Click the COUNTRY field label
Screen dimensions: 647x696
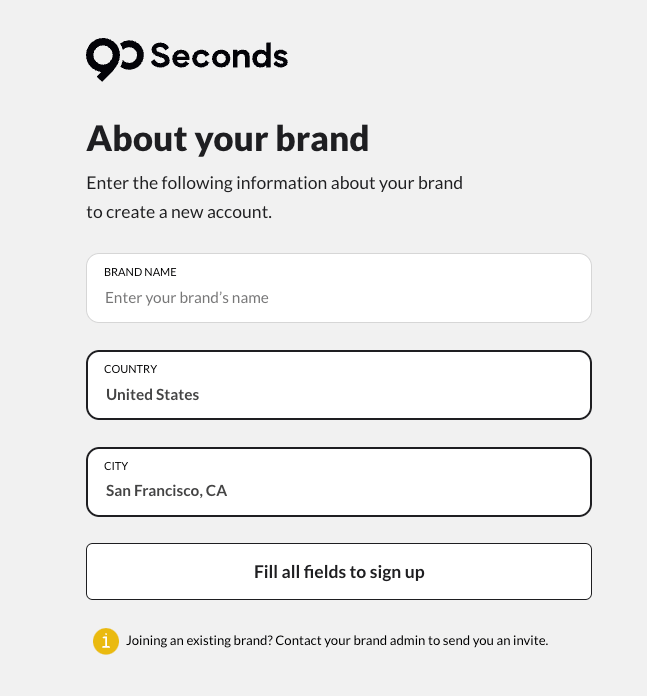131,369
